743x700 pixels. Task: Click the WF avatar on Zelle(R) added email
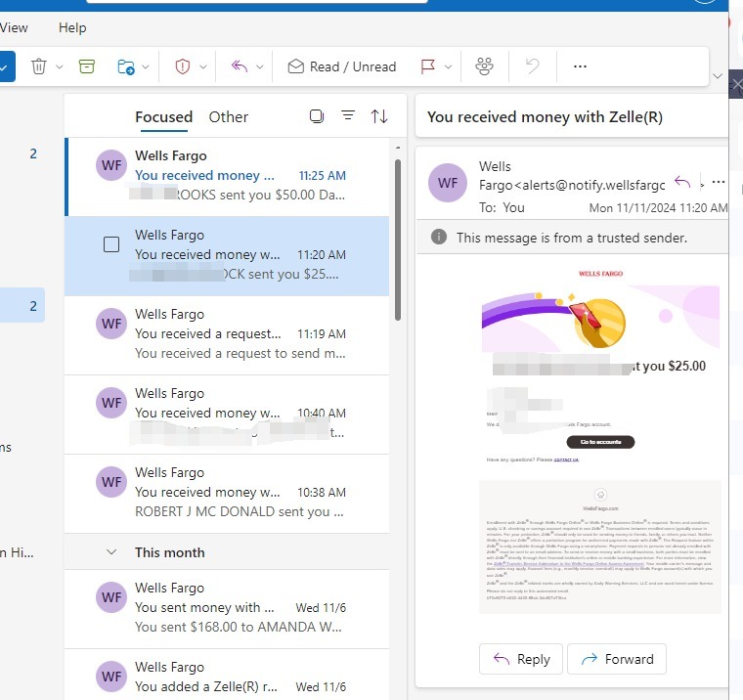click(111, 677)
